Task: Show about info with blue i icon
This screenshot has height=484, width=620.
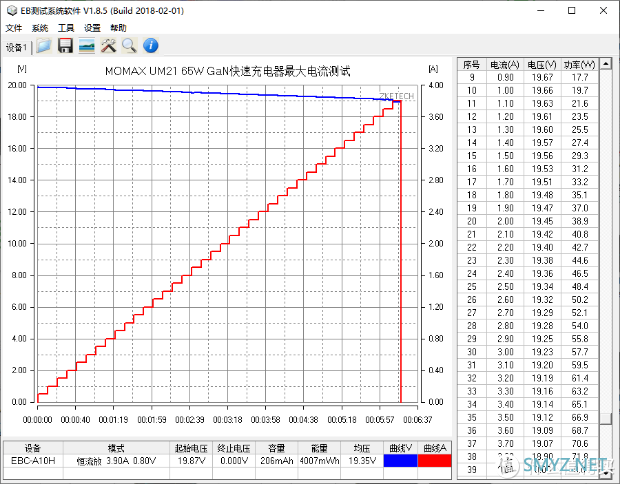Action: 151,46
